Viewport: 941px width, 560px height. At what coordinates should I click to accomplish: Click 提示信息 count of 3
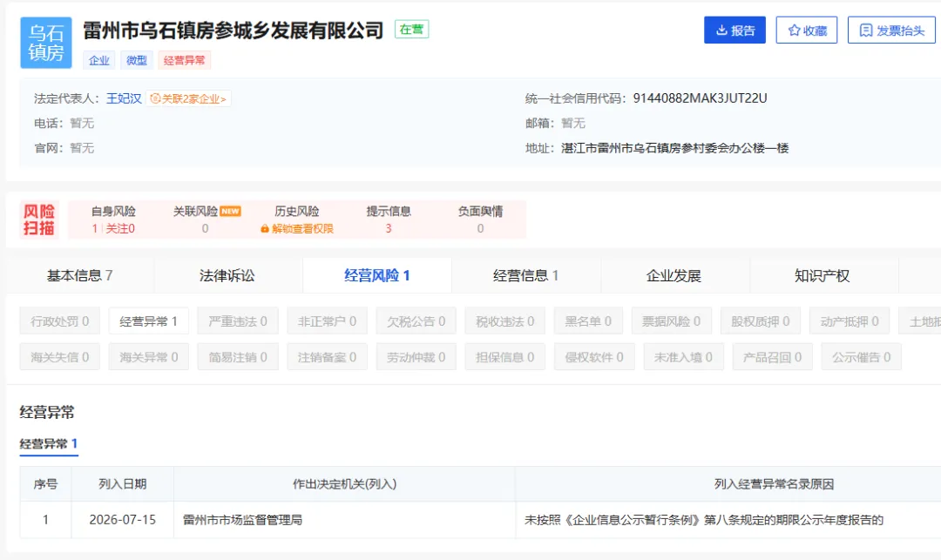(389, 228)
